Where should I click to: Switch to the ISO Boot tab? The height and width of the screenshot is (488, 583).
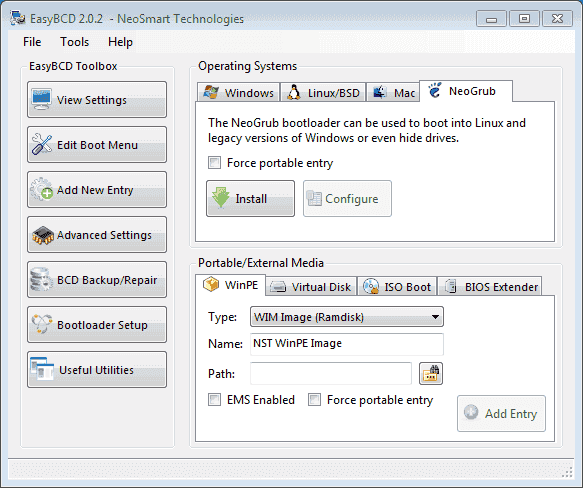[397, 287]
